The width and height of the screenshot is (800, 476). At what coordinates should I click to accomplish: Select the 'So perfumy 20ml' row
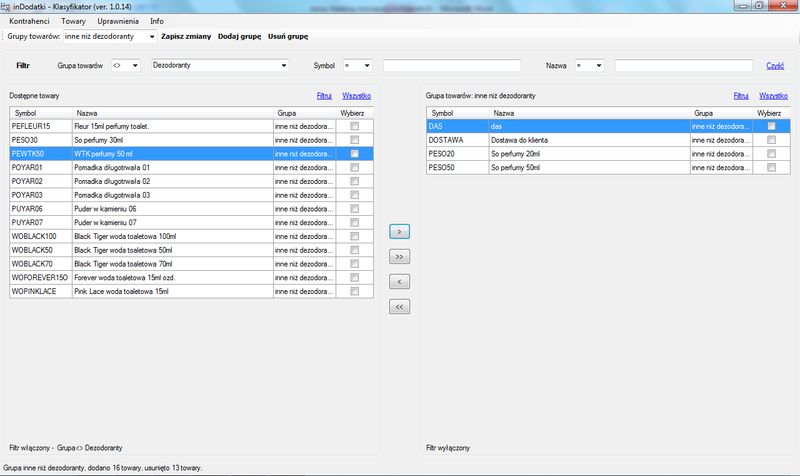coord(608,154)
